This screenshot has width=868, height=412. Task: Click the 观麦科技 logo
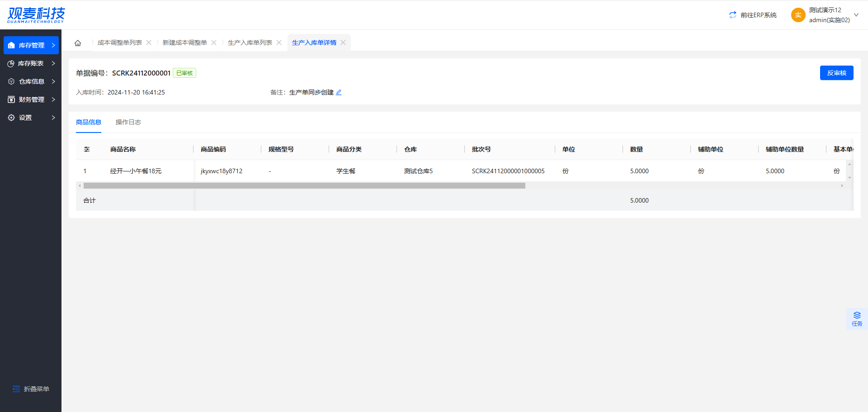click(x=36, y=15)
